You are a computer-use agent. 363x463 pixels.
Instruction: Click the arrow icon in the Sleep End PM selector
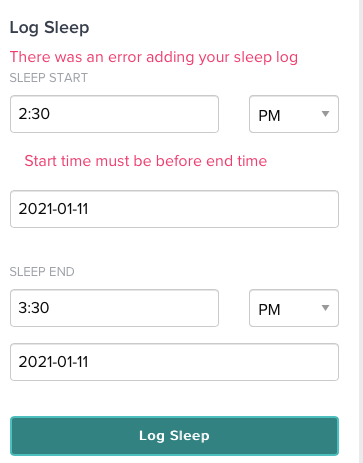point(325,308)
